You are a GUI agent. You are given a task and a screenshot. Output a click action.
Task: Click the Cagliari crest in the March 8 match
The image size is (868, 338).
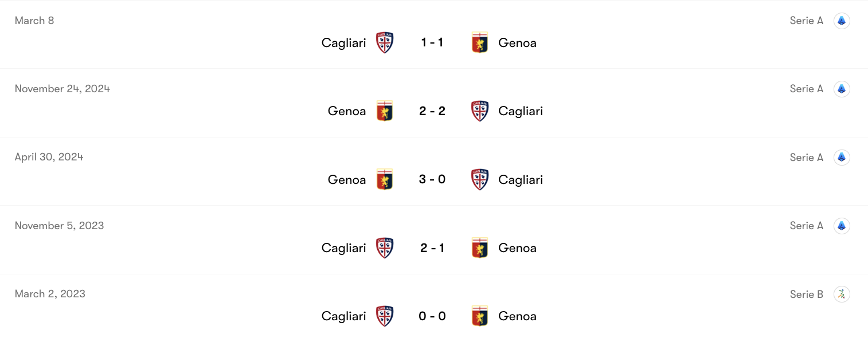385,42
